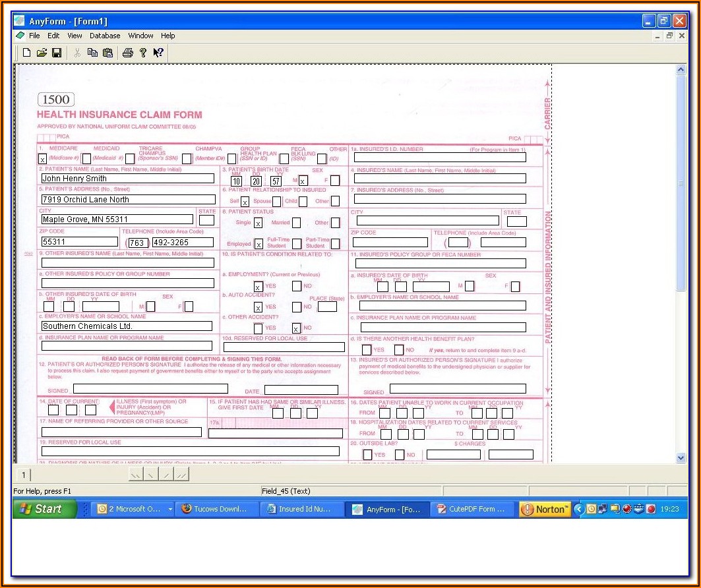Toggle the Medicare checkbox

(x=42, y=159)
